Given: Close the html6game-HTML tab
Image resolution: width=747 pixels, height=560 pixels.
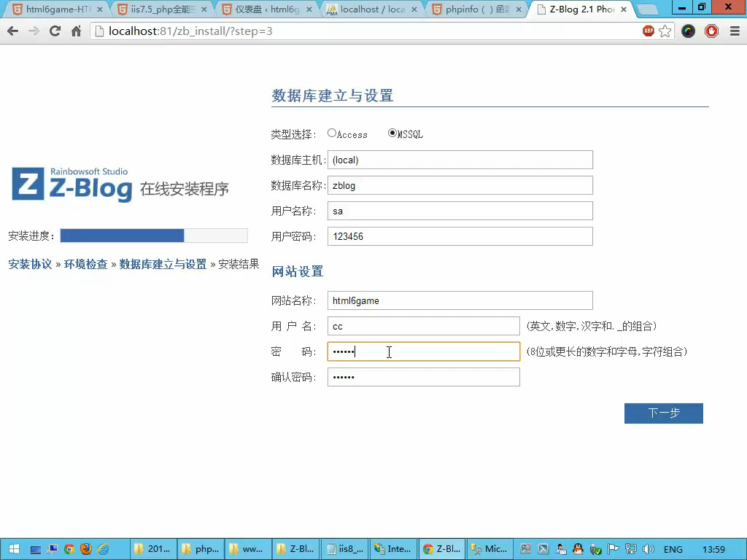Looking at the screenshot, I should click(x=99, y=9).
